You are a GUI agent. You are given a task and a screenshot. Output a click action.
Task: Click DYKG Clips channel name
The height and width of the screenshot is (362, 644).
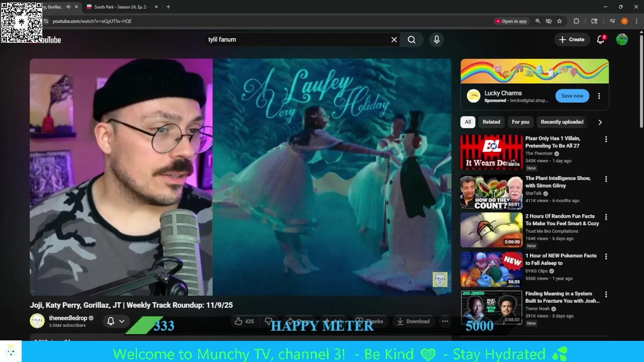(x=536, y=271)
